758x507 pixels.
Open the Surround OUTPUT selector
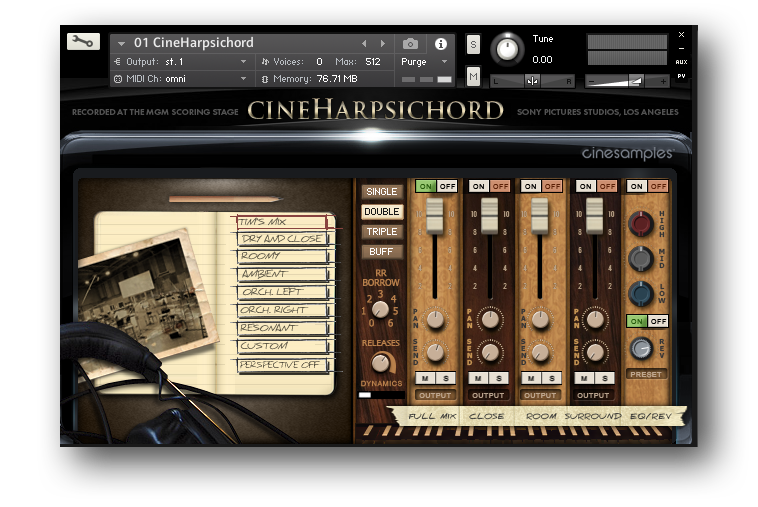tap(593, 395)
